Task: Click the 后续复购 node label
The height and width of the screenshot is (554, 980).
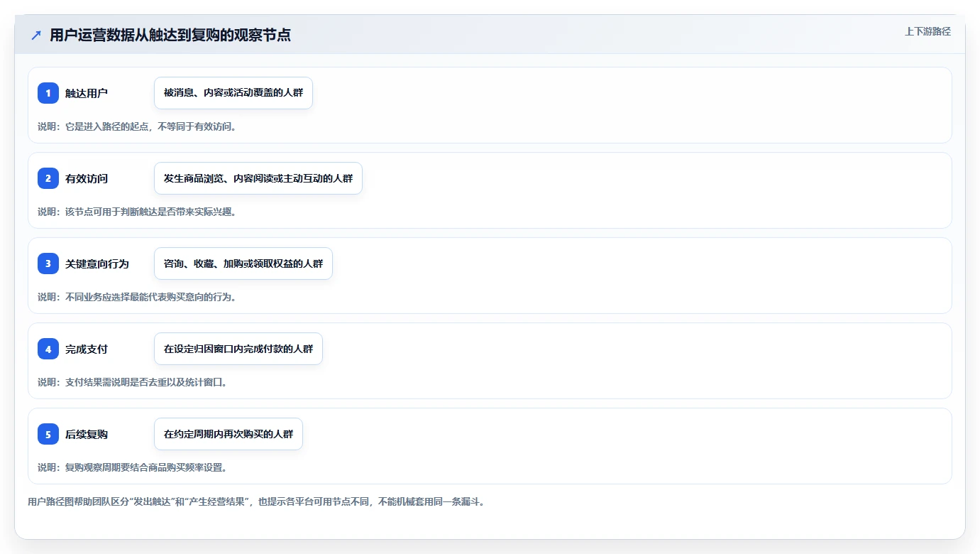Action: click(x=87, y=434)
